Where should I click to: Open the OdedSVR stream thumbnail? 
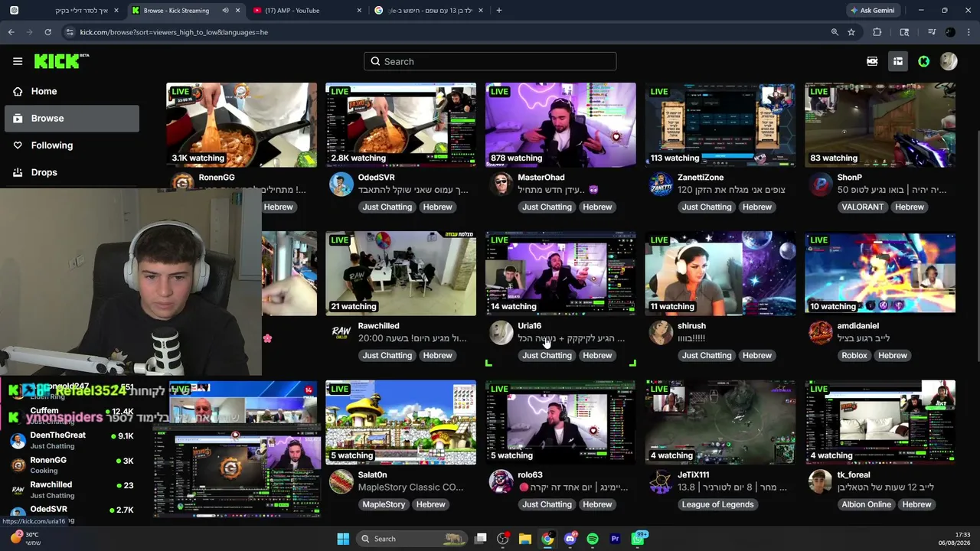(400, 125)
